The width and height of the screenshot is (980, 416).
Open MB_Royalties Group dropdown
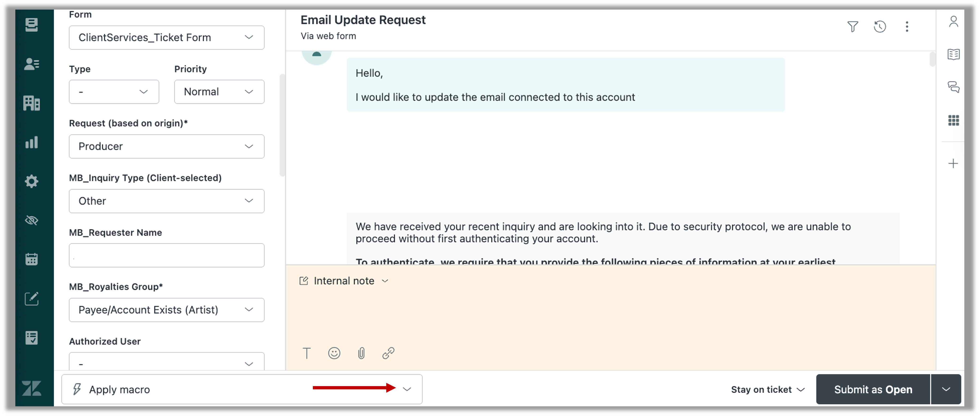[167, 310]
